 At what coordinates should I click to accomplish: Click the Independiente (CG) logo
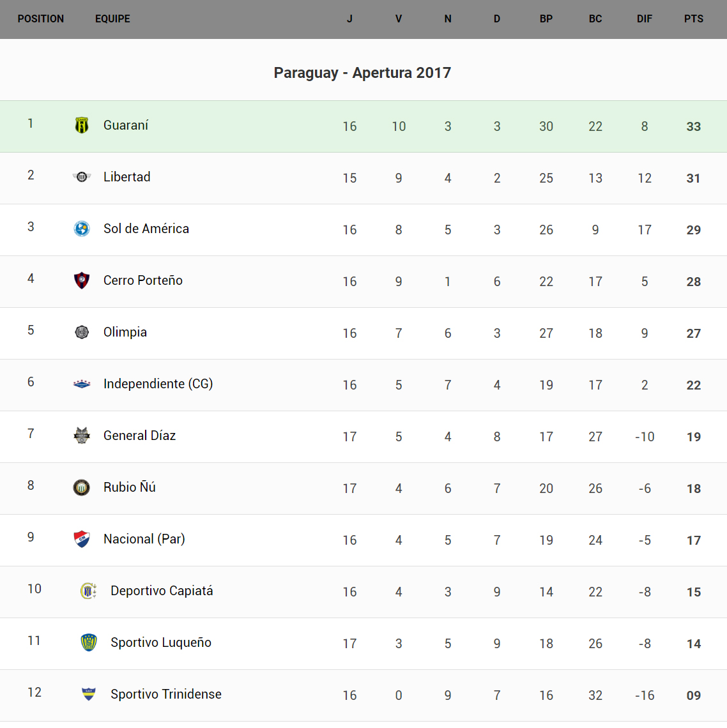coord(82,384)
